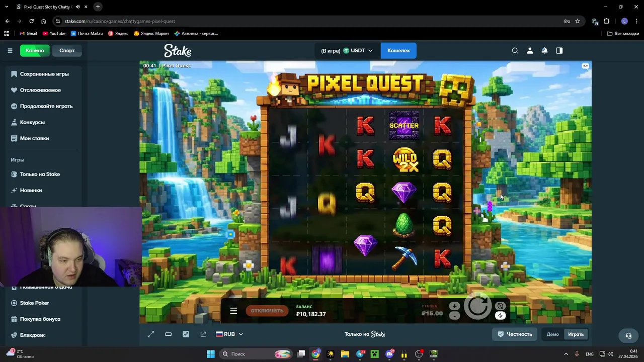Viewport: 644px width, 362px height.
Task: Click the address bar URL
Action: click(x=120, y=21)
